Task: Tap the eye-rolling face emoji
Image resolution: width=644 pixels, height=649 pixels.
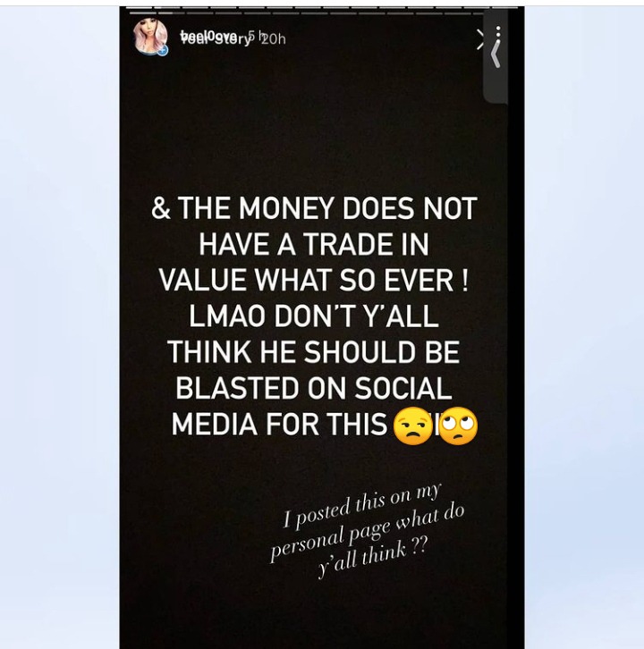Action: point(458,426)
